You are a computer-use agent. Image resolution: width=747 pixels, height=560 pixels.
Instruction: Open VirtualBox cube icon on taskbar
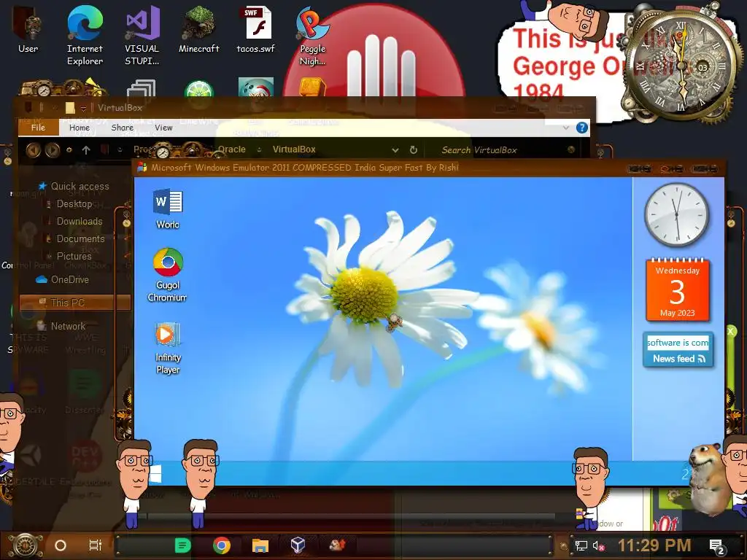coord(298,545)
